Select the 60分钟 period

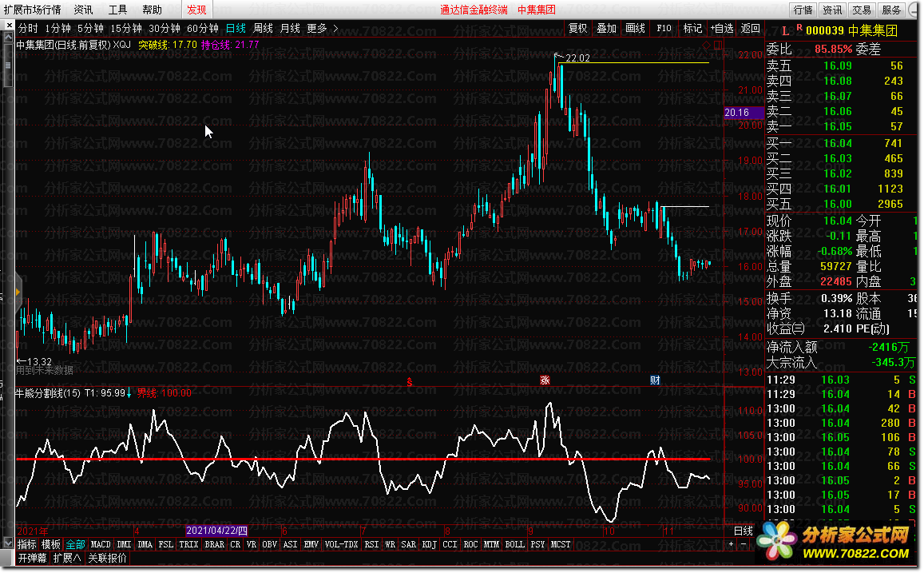[x=203, y=28]
